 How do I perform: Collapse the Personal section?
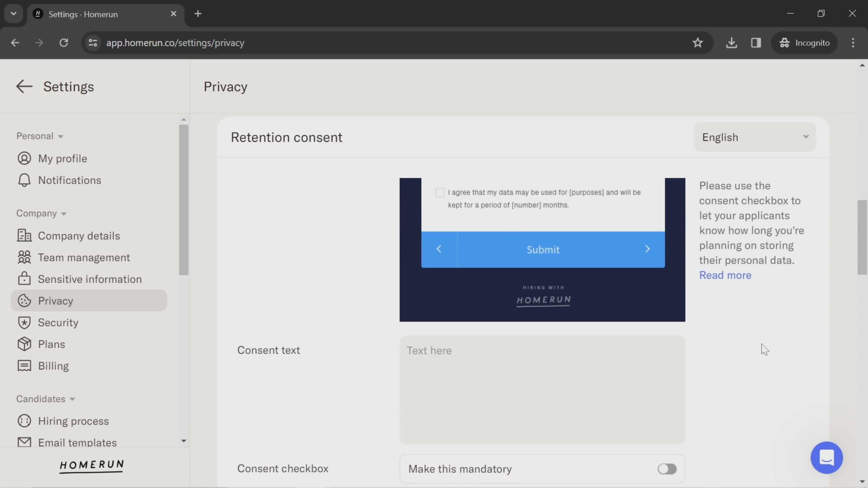[40, 136]
